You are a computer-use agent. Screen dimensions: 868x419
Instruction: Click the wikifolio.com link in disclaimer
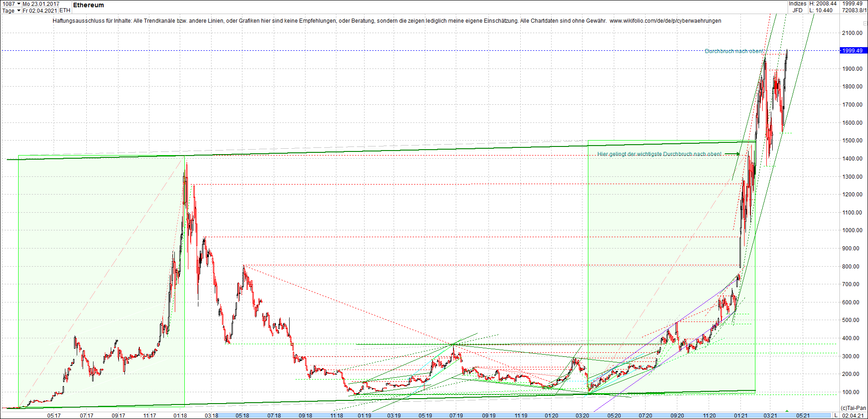click(665, 21)
